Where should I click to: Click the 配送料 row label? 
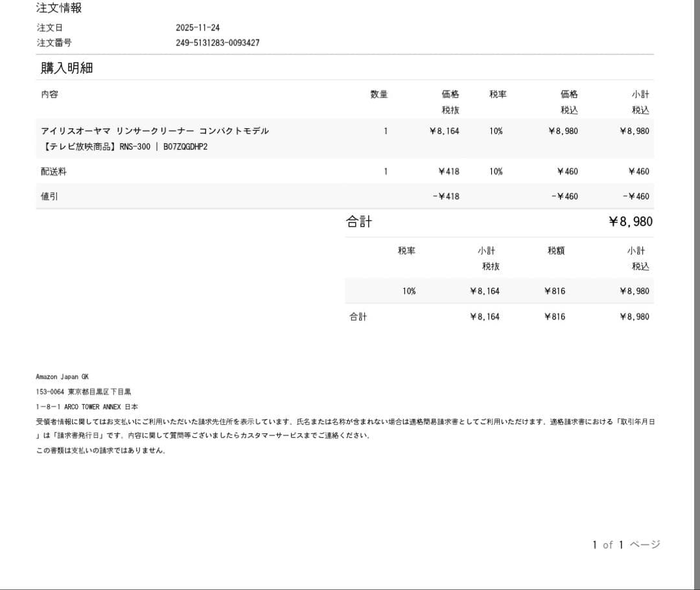click(x=54, y=172)
